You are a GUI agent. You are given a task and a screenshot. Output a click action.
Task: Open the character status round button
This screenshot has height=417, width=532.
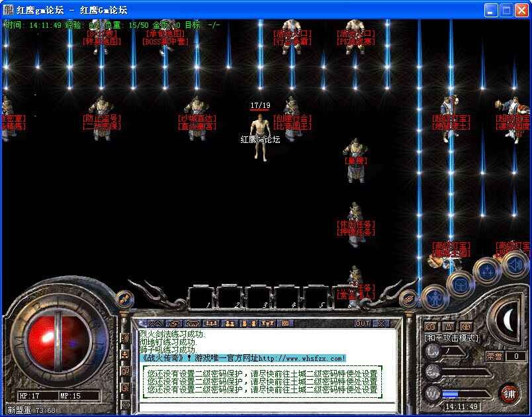435,299
